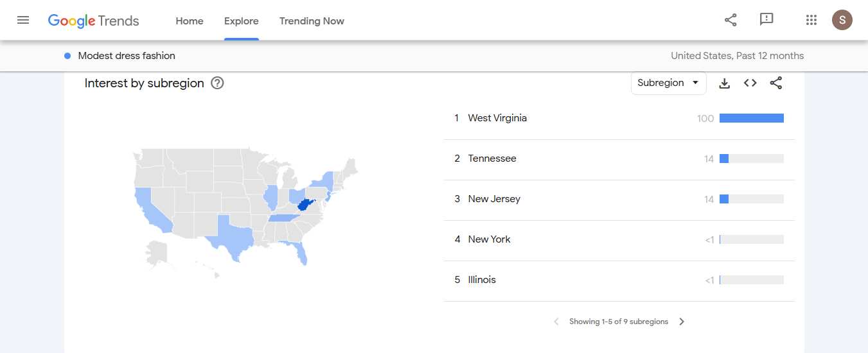The height and width of the screenshot is (353, 868).
Task: Select the Explore tab
Action: pos(242,21)
